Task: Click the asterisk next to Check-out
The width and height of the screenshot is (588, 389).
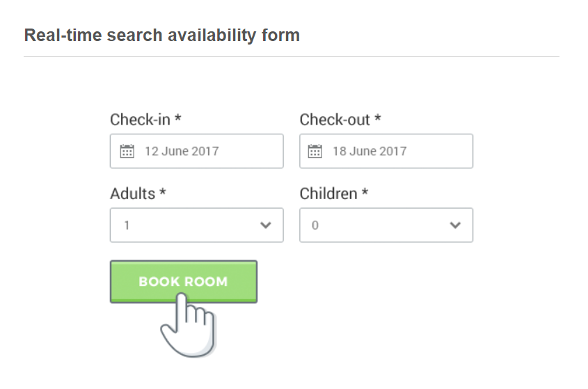Action: coord(378,118)
